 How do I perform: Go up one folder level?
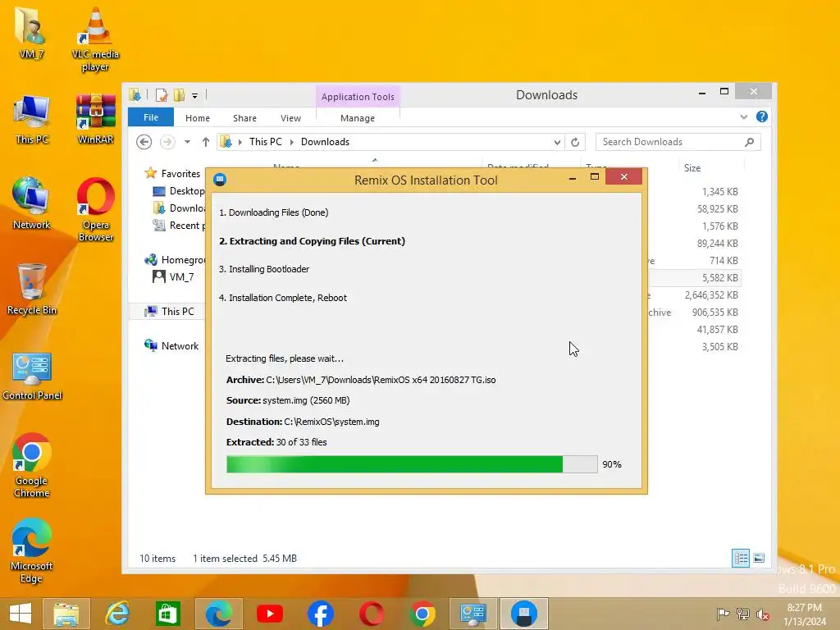[206, 142]
